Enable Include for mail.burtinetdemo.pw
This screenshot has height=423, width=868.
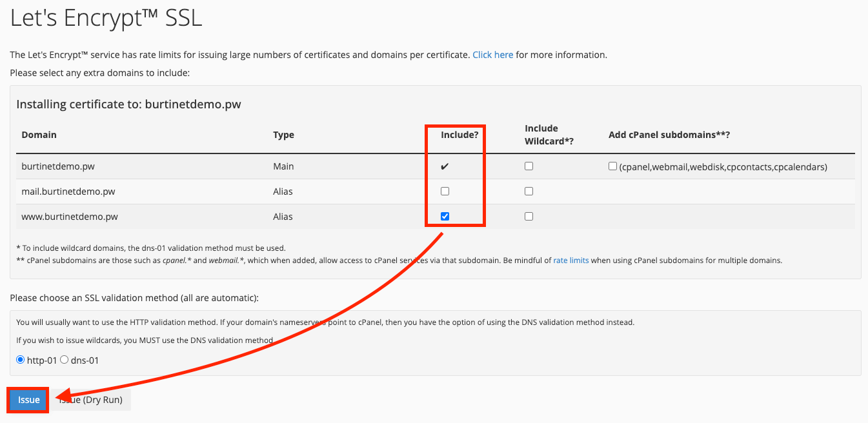pyautogui.click(x=445, y=192)
